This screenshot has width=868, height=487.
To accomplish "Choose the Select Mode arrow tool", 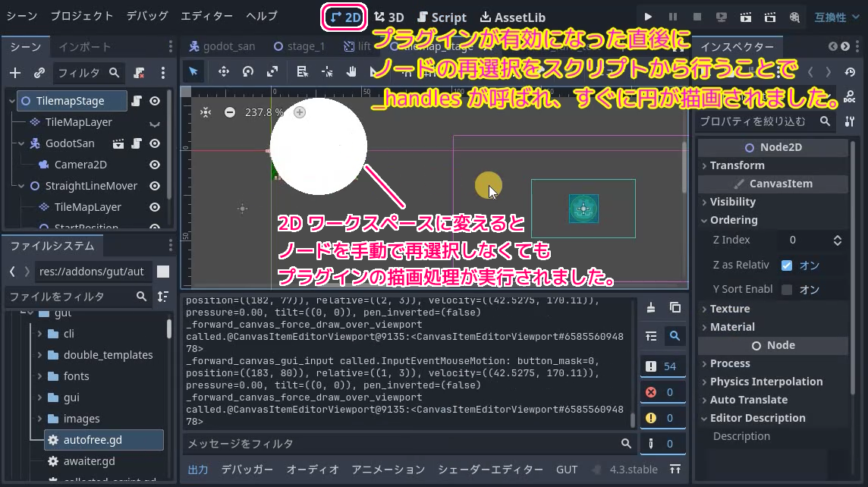I will pyautogui.click(x=193, y=71).
